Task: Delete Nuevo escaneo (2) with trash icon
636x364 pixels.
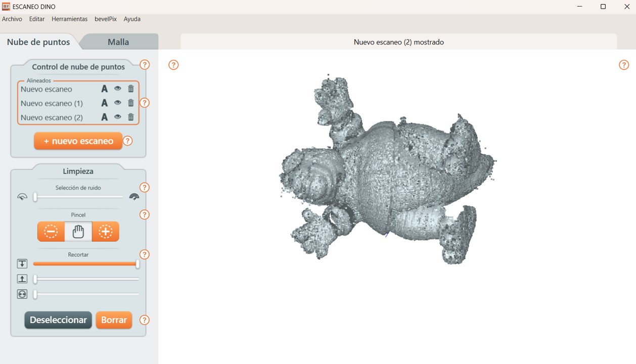Action: tap(131, 117)
